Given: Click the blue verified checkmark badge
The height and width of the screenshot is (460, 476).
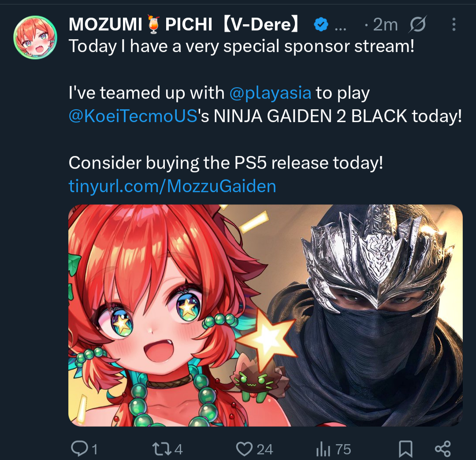Looking at the screenshot, I should 321,25.
